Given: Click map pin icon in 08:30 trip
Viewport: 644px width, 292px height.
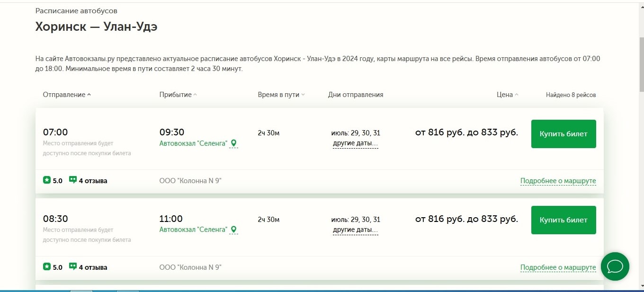Looking at the screenshot, I should click(233, 230).
